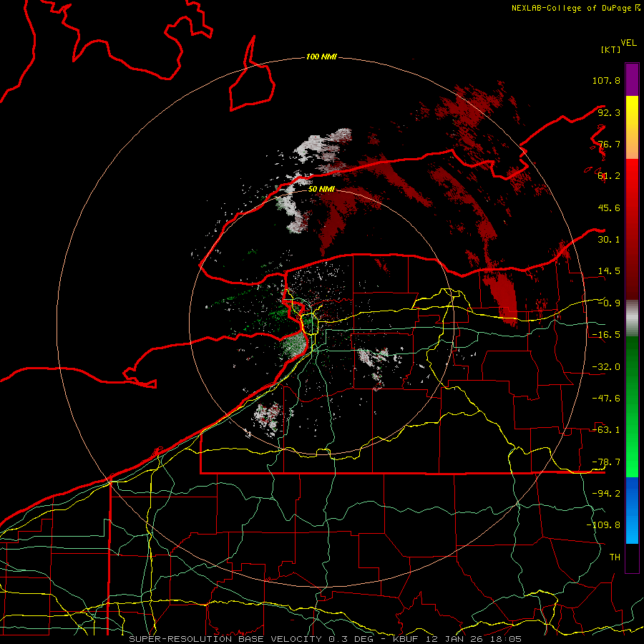Click the VEL legend title

[628, 43]
